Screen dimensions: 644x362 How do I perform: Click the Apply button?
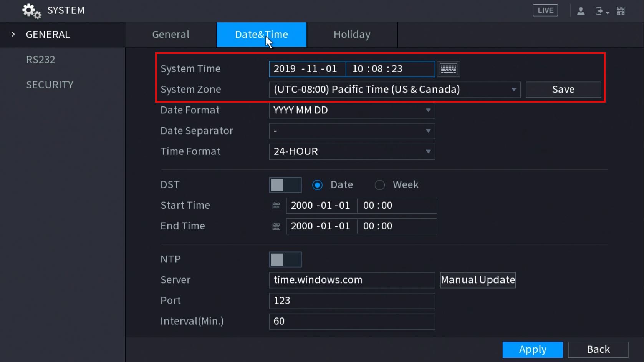pyautogui.click(x=532, y=349)
